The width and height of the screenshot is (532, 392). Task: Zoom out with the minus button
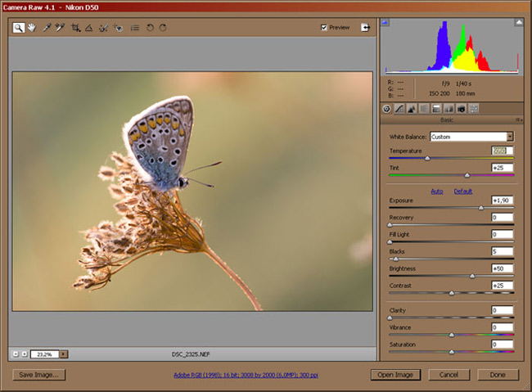pos(16,354)
